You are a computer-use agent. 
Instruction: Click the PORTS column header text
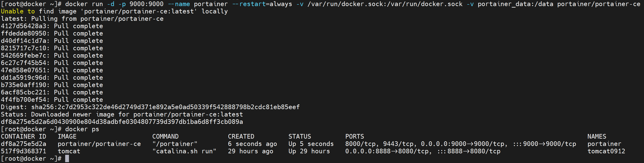tap(354, 136)
